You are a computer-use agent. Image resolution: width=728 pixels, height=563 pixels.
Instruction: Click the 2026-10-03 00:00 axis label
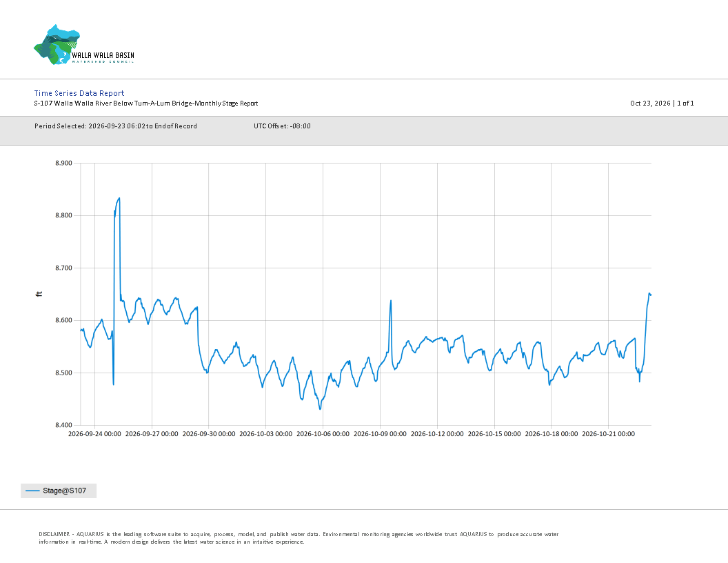click(x=266, y=434)
